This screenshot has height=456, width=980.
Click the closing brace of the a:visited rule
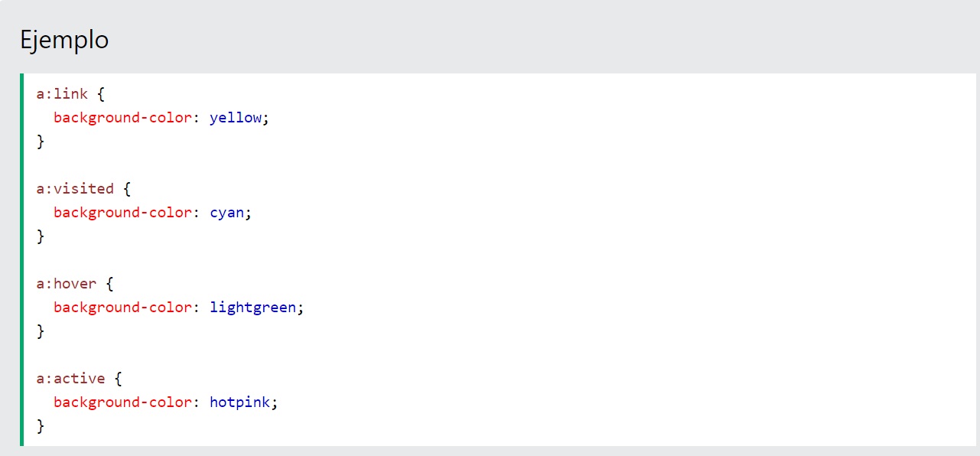[x=41, y=236]
